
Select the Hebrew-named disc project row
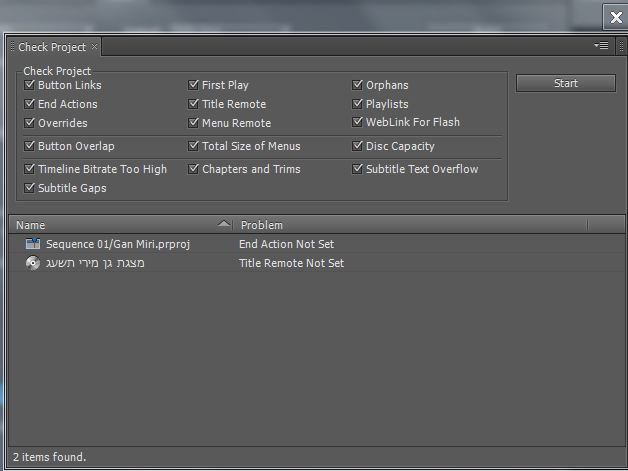point(316,263)
